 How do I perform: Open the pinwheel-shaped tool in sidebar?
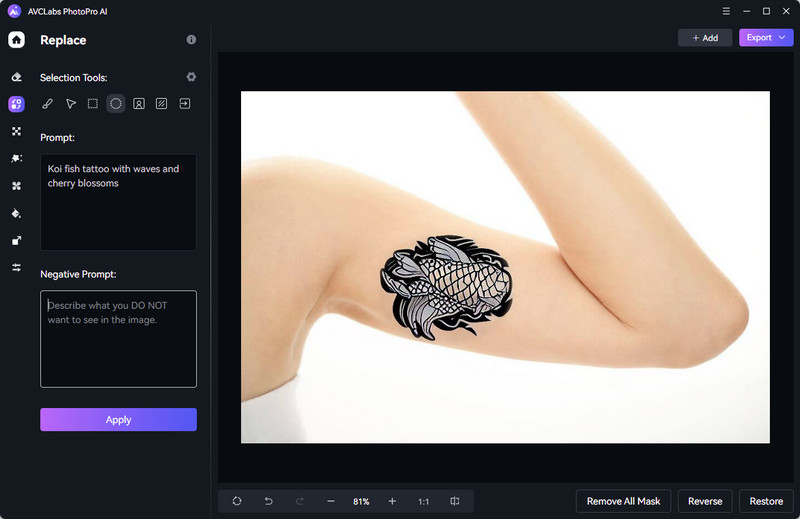click(x=16, y=186)
